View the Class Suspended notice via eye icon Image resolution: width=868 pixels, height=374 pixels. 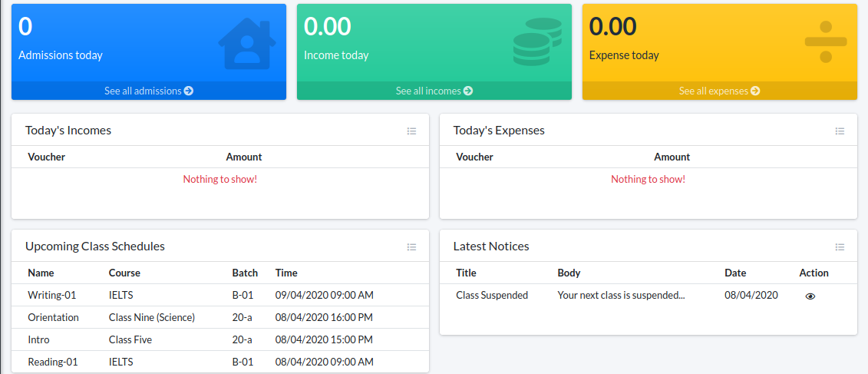(810, 296)
